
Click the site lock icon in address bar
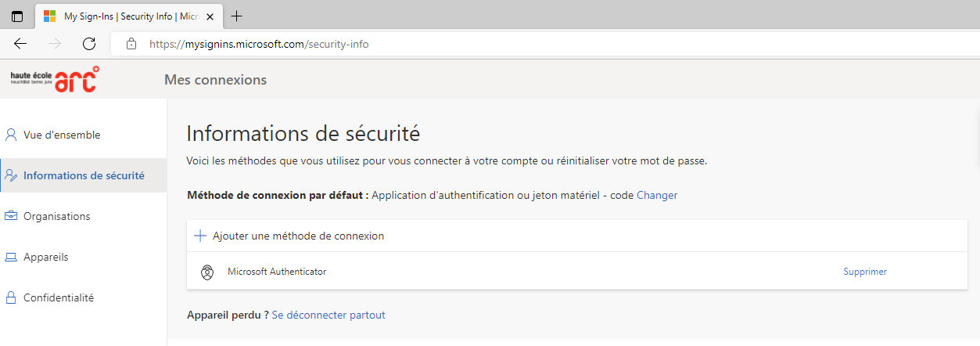coord(131,44)
